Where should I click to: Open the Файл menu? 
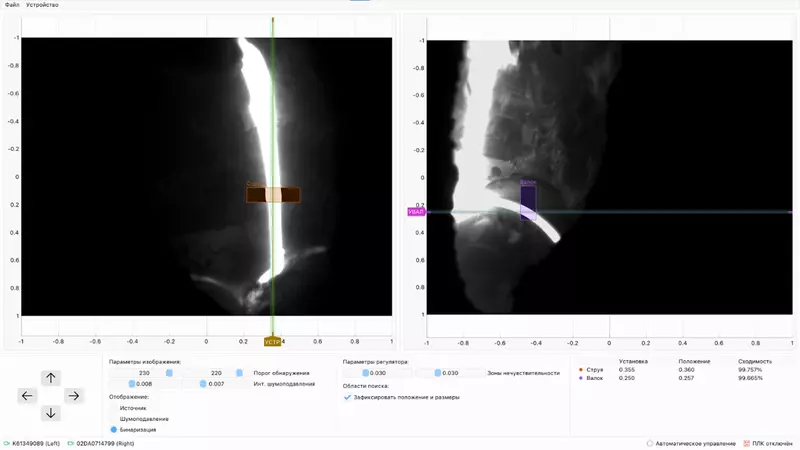click(x=12, y=5)
